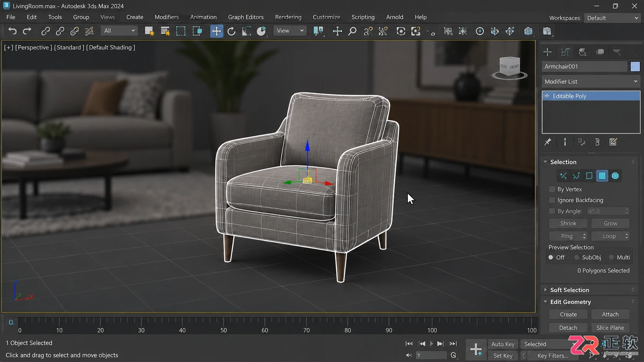Click the Pin Stack icon
This screenshot has height=362, width=644.
click(x=547, y=142)
